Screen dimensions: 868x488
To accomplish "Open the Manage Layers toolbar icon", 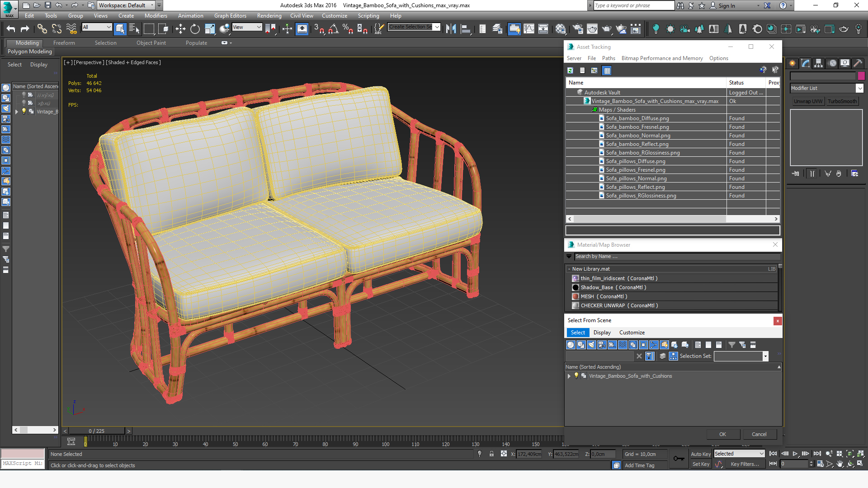I will click(x=497, y=29).
